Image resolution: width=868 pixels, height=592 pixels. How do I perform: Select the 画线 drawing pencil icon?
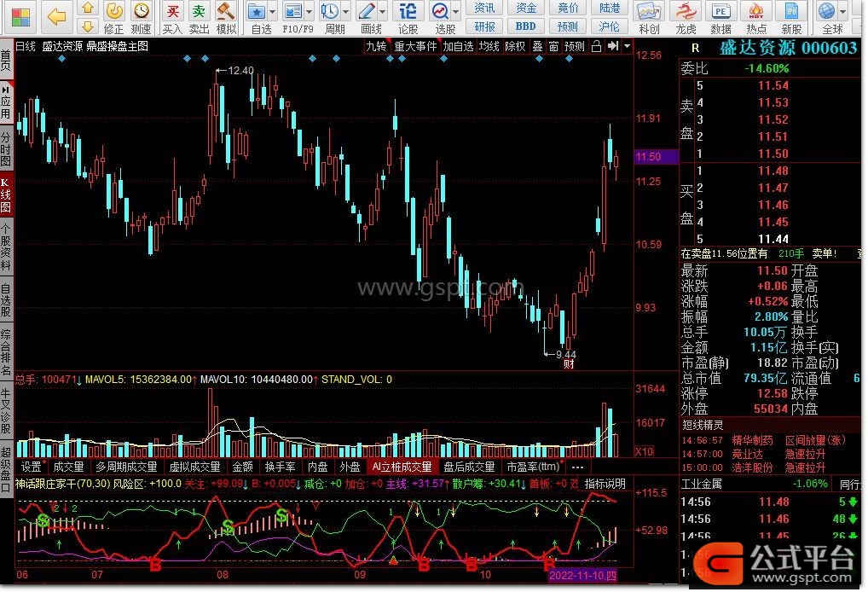coord(367,10)
